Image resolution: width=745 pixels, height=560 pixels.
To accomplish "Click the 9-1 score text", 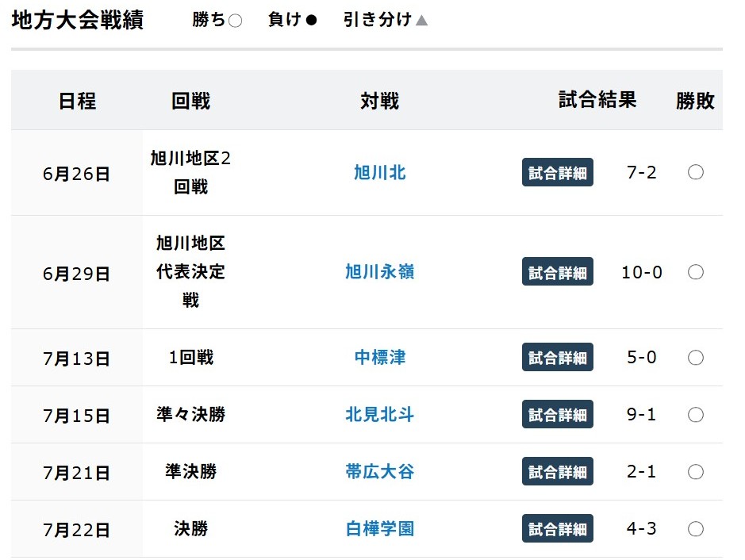I will [641, 414].
